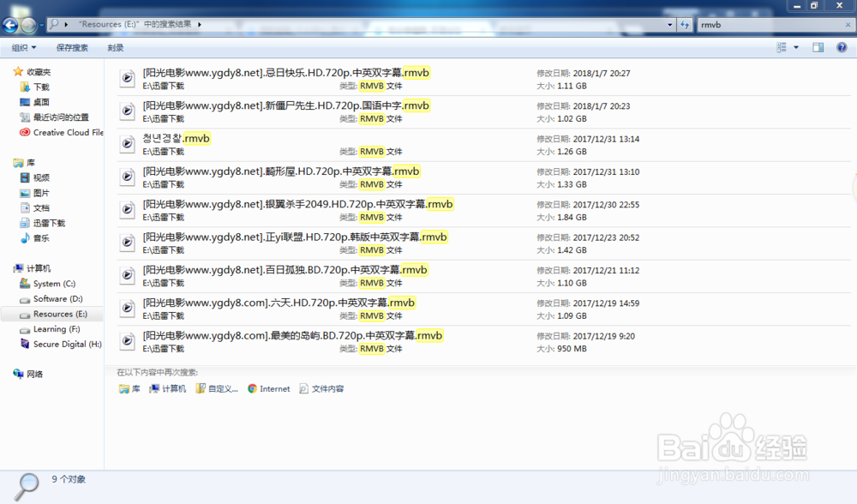This screenshot has height=504, width=857.
Task: Select the 畸形屋 rmvb file icon
Action: pos(128,177)
